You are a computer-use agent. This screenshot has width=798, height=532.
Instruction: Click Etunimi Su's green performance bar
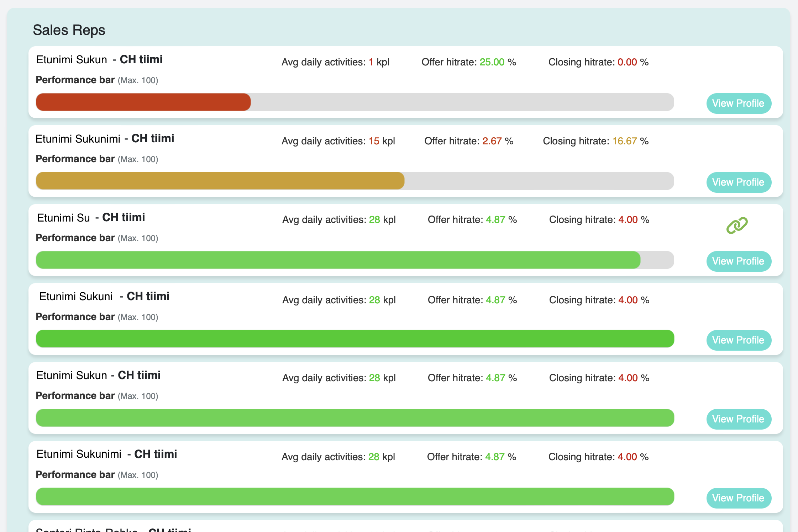(x=338, y=260)
